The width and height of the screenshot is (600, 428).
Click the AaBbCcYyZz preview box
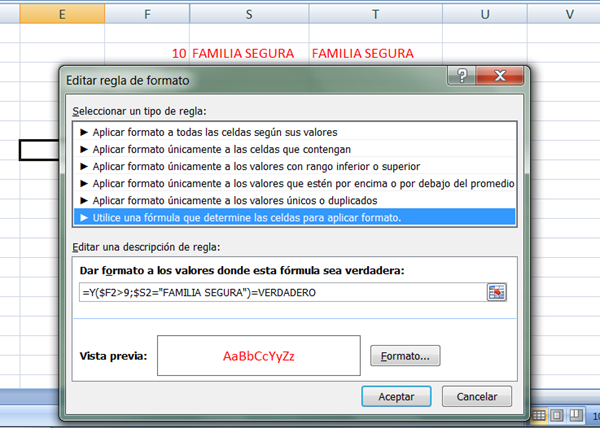259,356
